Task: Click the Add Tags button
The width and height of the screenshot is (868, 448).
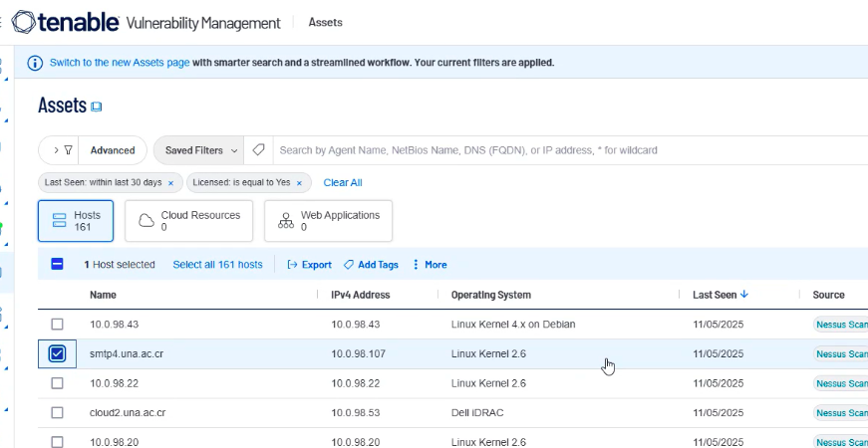Action: 371,265
